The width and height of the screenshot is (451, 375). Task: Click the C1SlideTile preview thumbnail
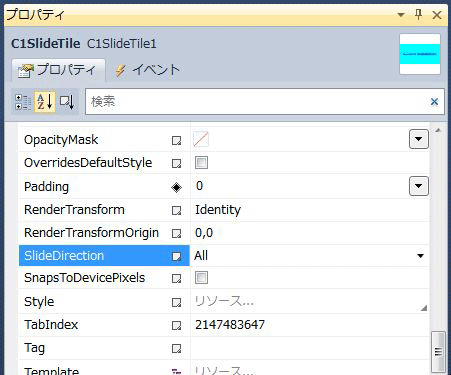coord(420,54)
